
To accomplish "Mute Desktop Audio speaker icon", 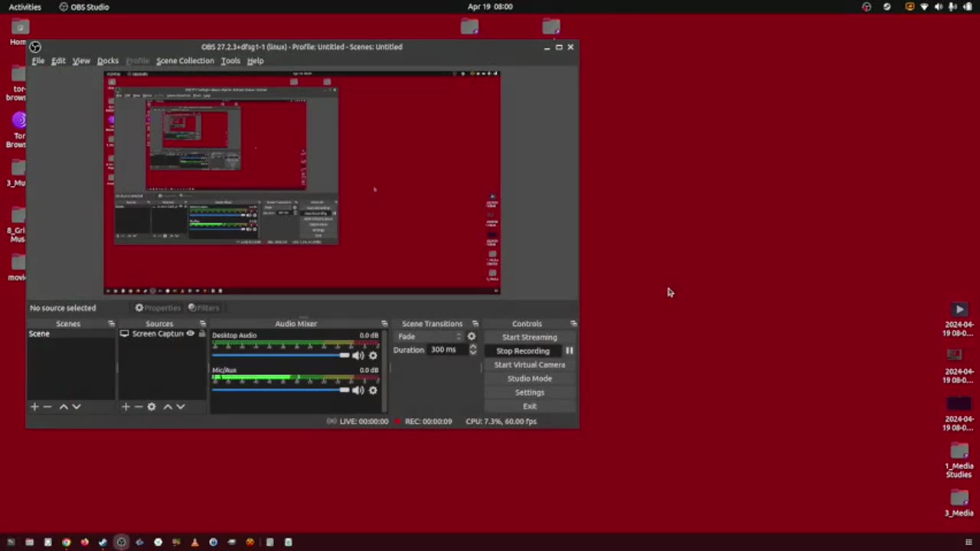I will click(358, 356).
